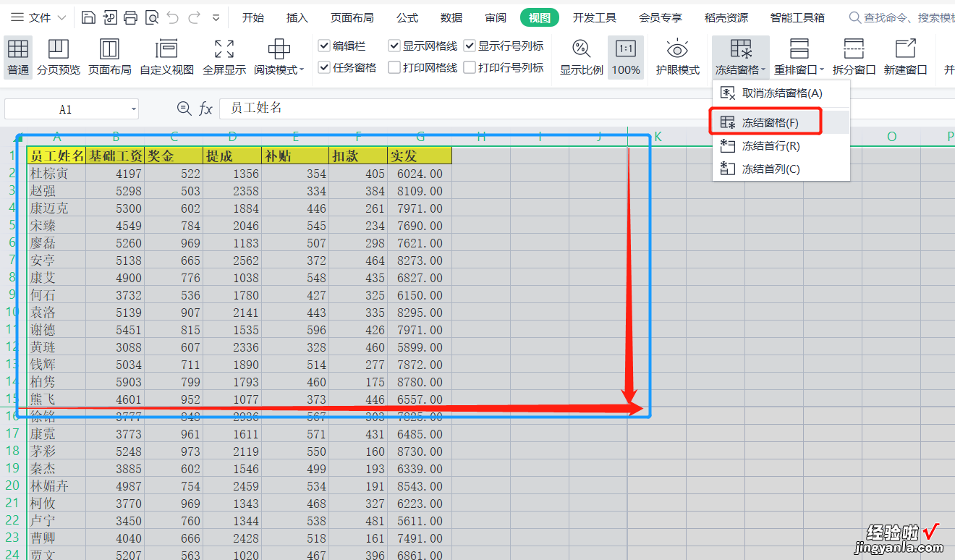
Task: Select the cell containing 8109.00
Action: click(420, 191)
